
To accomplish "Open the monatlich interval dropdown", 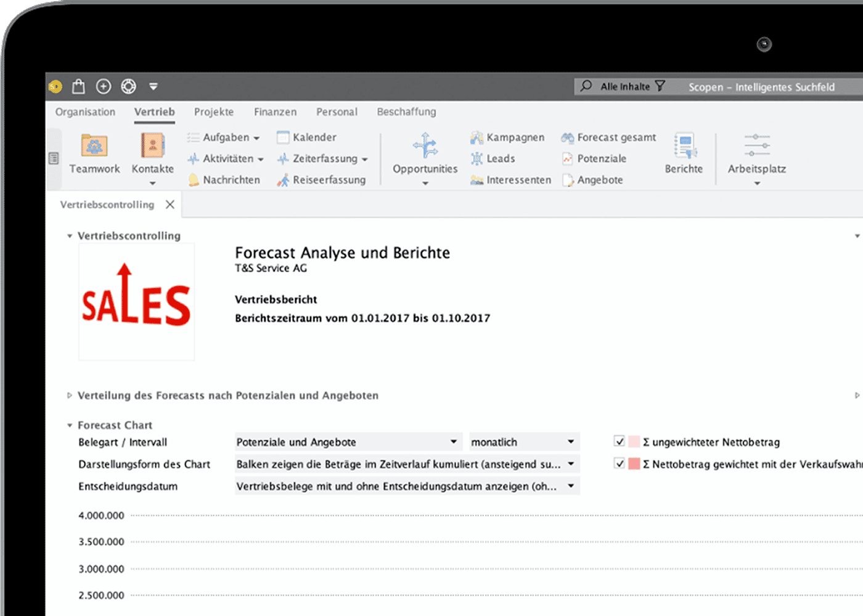I will click(524, 442).
